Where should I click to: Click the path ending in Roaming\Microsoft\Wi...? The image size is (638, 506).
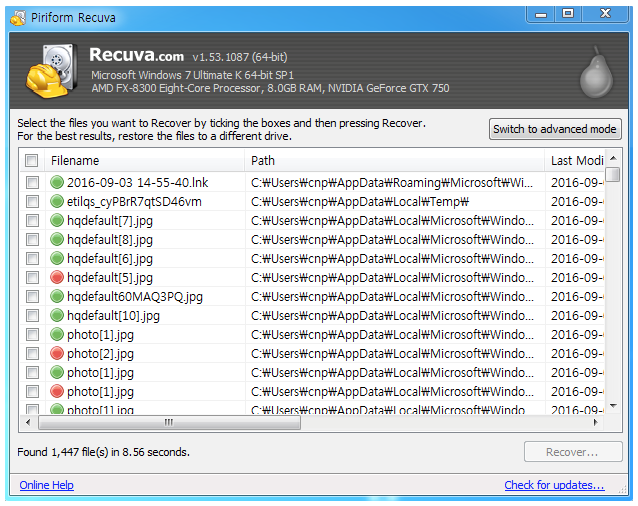392,182
